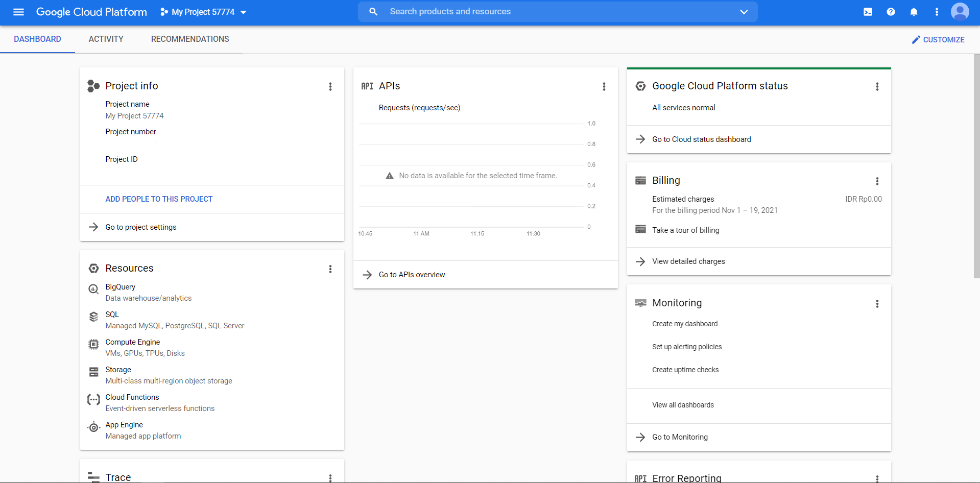This screenshot has width=980, height=483.
Task: Open Project info card options menu
Action: tap(330, 87)
